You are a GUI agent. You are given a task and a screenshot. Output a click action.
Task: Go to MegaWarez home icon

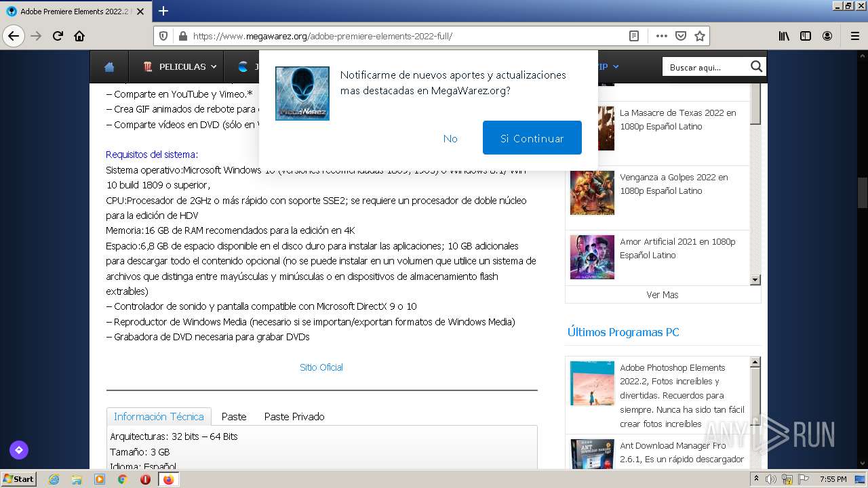click(x=109, y=67)
